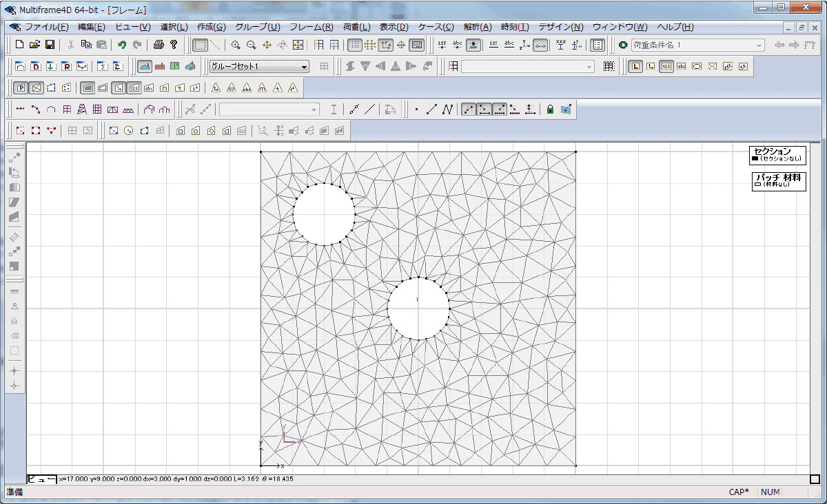Click the green padlock icon
Image resolution: width=827 pixels, height=504 pixels.
pos(550,109)
